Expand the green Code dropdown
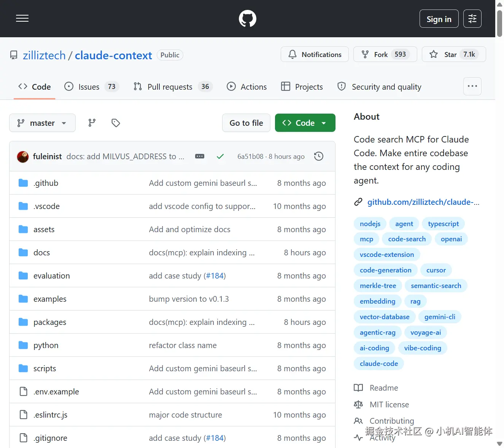This screenshot has height=448, width=504. (x=305, y=123)
